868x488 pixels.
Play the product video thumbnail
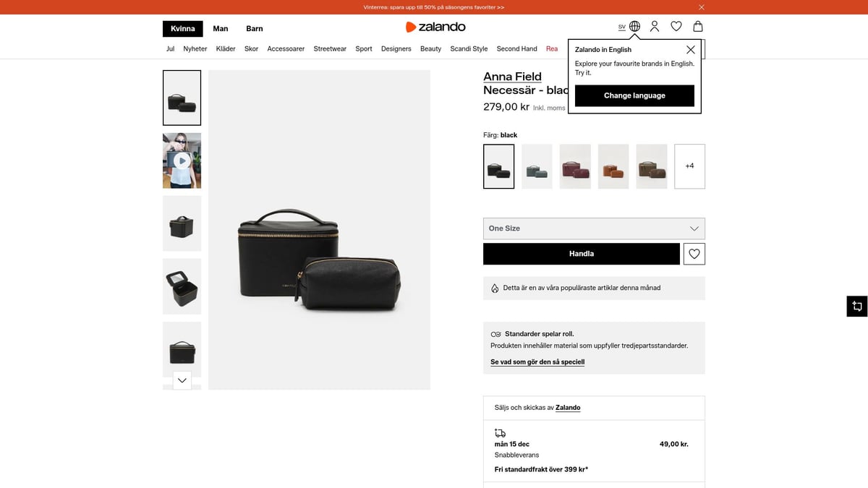[182, 160]
